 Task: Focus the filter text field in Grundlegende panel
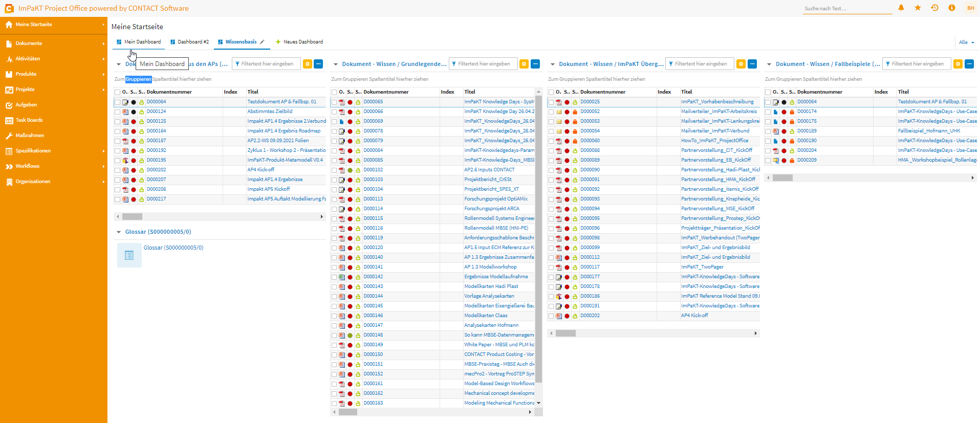[x=483, y=64]
